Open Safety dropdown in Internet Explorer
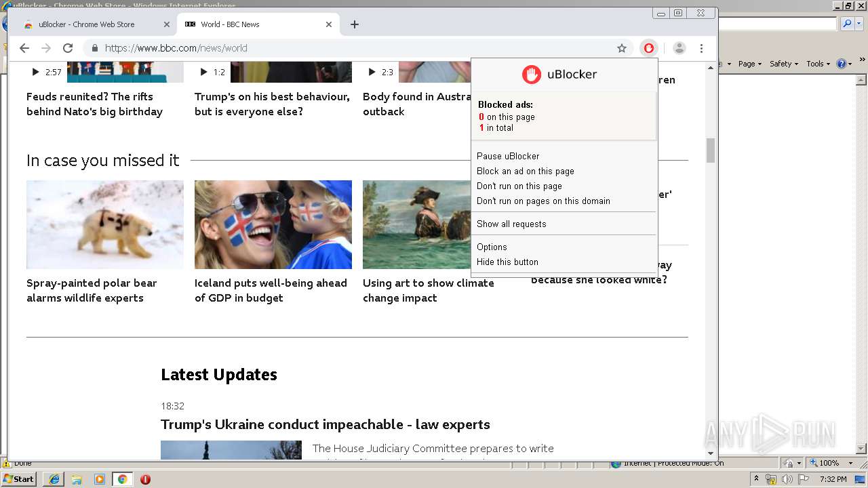The width and height of the screenshot is (868, 488). (x=784, y=64)
